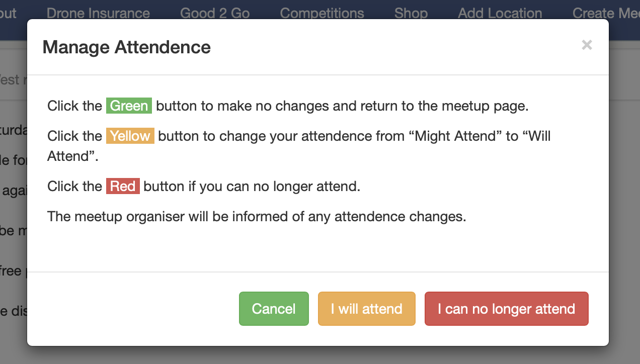Confirm with the yellow I will attend button
This screenshot has height=364, width=640.
(367, 309)
